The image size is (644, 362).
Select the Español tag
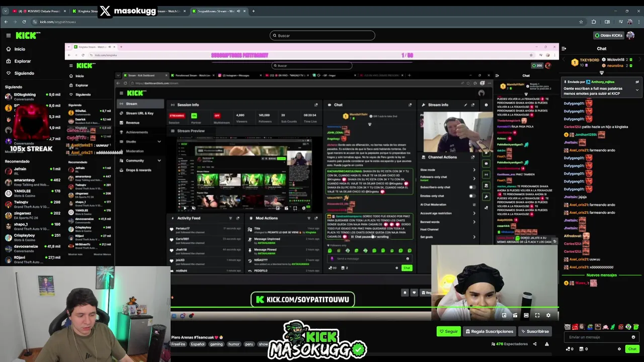pos(198,344)
